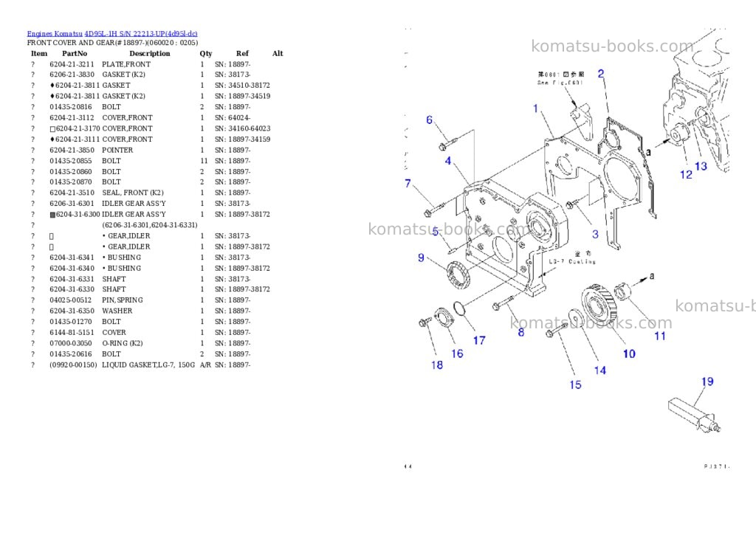Select part number "6204-21-3211"
This screenshot has height=535, width=756.
point(72,64)
